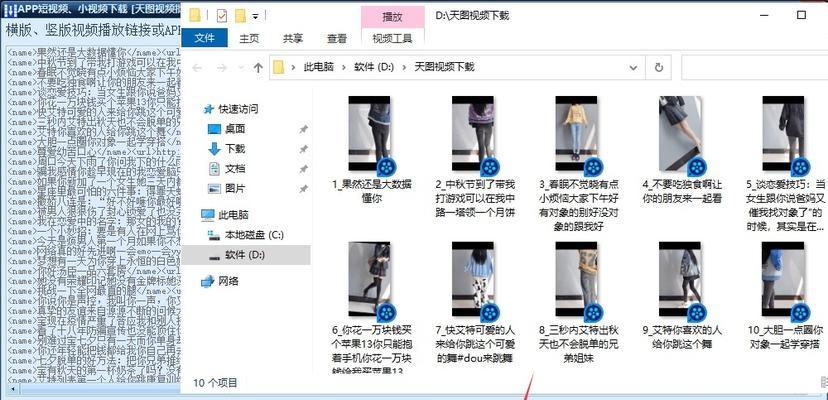Select 此电脑 in the address breadcrumb

tap(318, 67)
